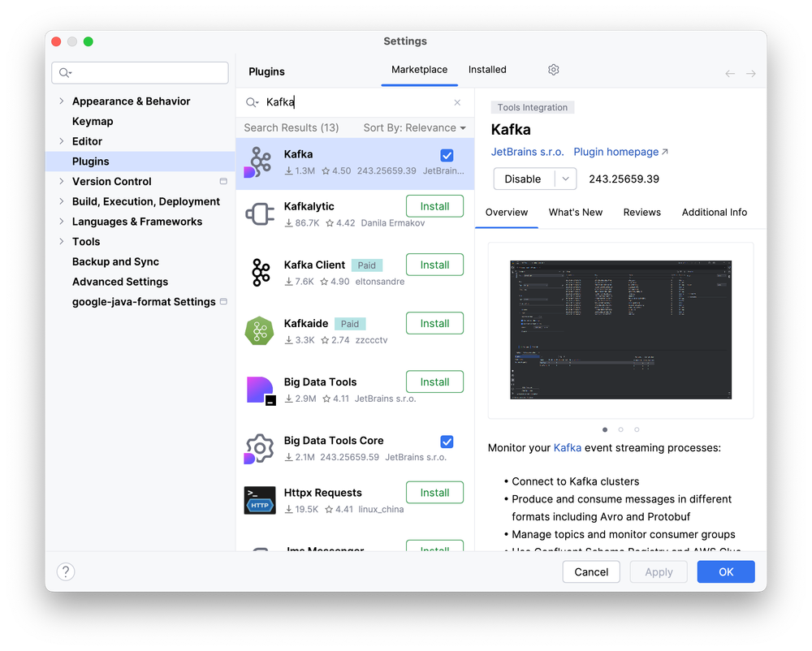Expand the Appearance & Behavior section

(63, 101)
